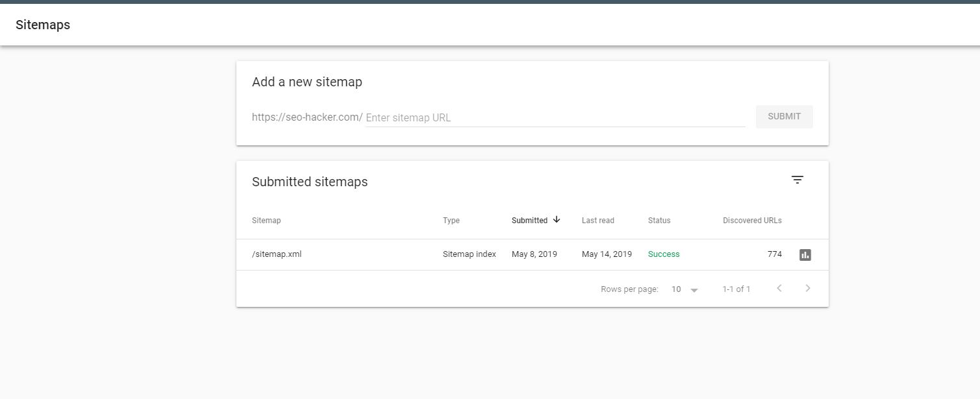The width and height of the screenshot is (980, 399).
Task: Click the May 14, 2019 last read date
Action: click(607, 254)
